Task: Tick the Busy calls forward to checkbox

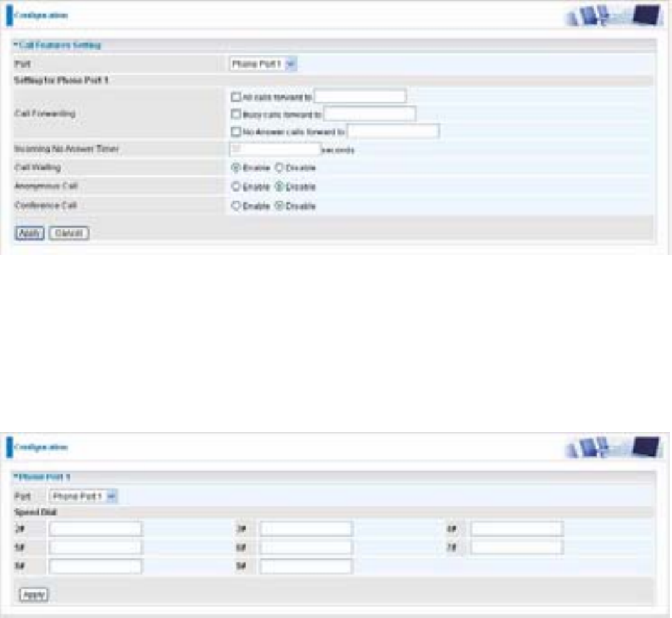Action: (236, 114)
